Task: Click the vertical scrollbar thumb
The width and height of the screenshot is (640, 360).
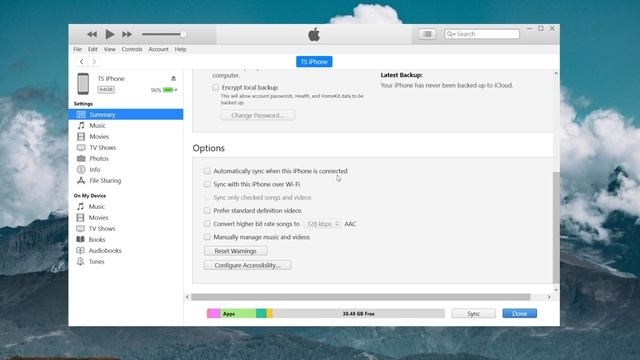Action: [556, 227]
